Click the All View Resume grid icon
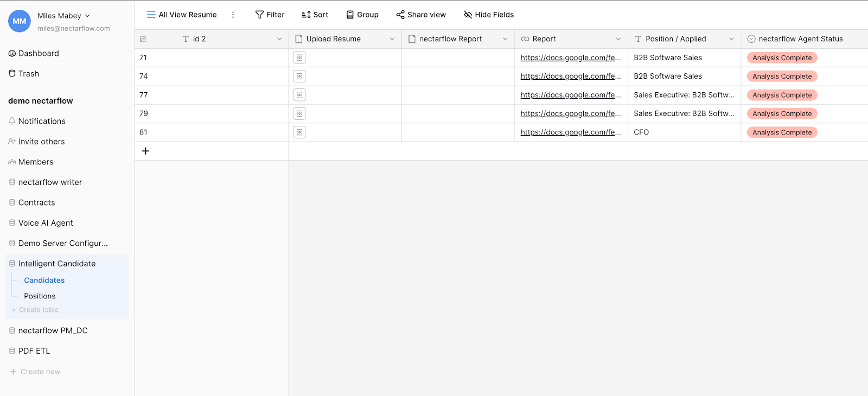Screen dimensions: 868x396 pyautogui.click(x=151, y=15)
